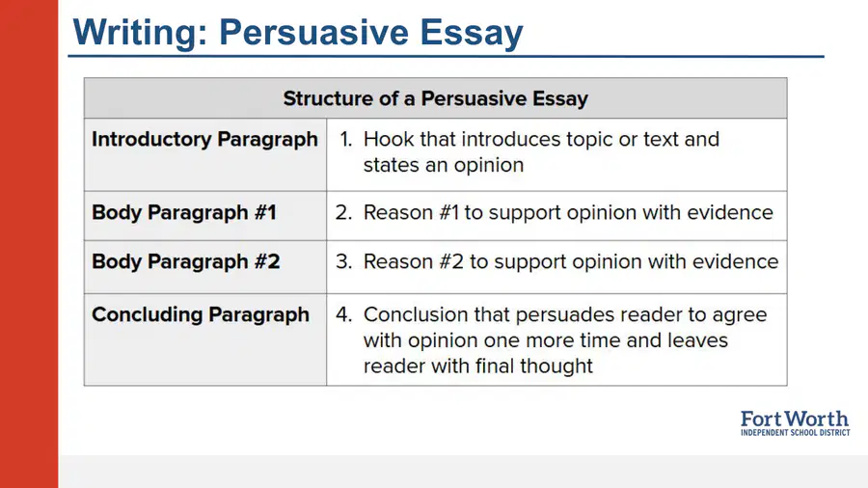Click list number 2 in table
The width and height of the screenshot is (868, 488).
point(343,212)
